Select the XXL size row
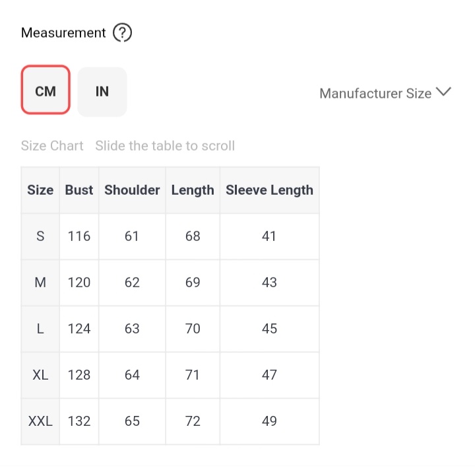Screen dimensions: 475x476 (x=40, y=421)
